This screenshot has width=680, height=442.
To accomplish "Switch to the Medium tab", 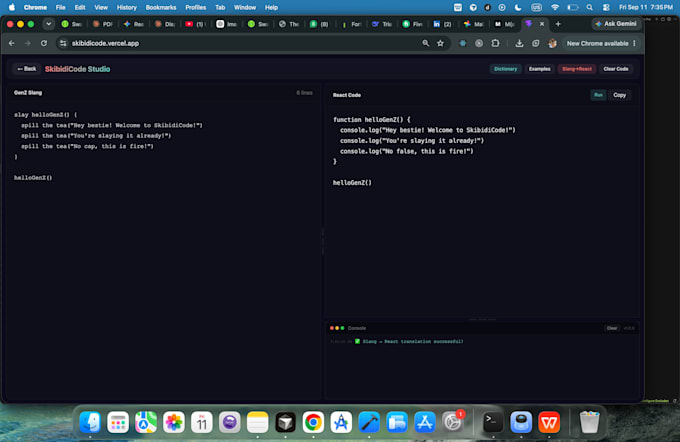I will click(x=504, y=24).
